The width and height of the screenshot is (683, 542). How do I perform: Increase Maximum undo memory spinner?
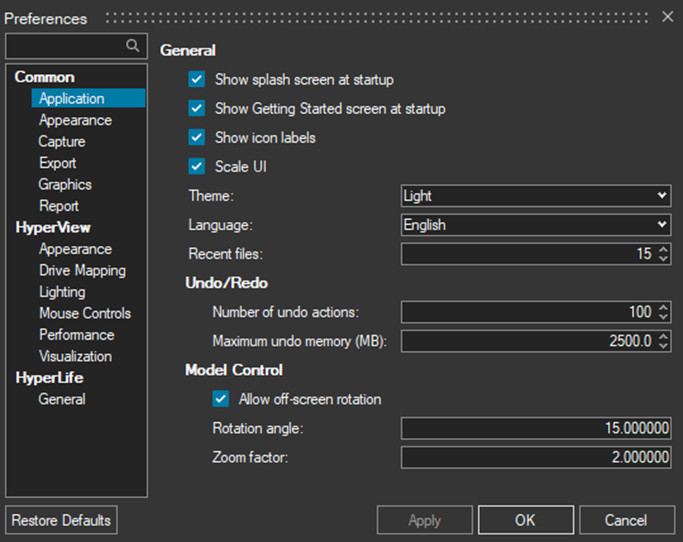tap(664, 337)
